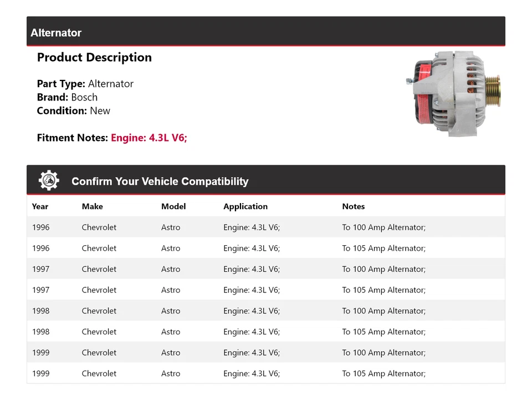Click the 1998 Chevrolet Astro row highlight
532x400 pixels.
pyautogui.click(x=266, y=311)
